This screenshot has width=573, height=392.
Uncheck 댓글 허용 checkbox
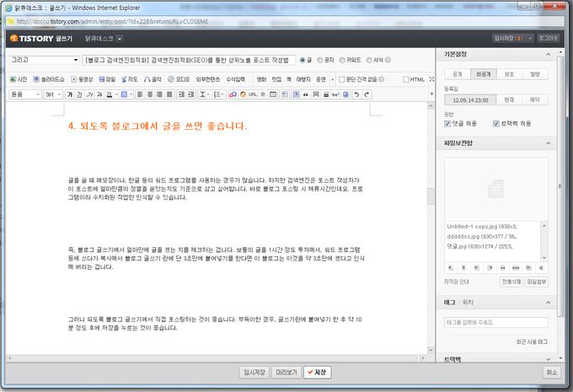point(447,124)
